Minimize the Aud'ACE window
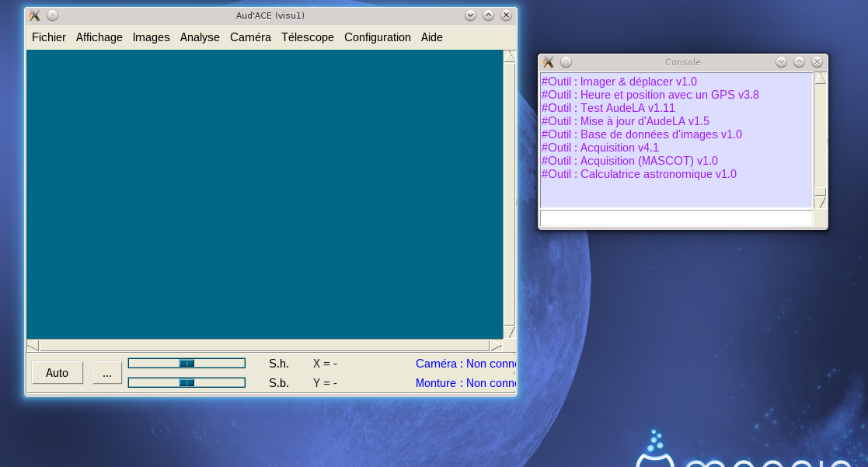Image resolution: width=868 pixels, height=467 pixels. pyautogui.click(x=471, y=16)
